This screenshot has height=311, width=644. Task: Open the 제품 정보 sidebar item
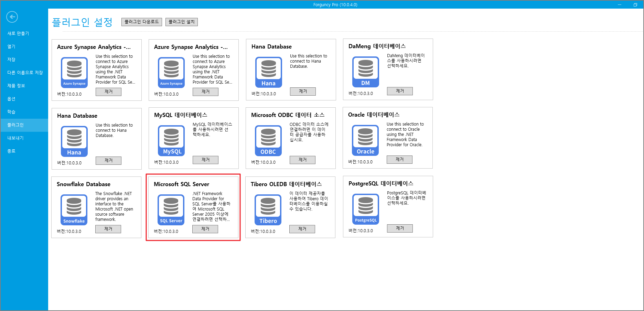point(16,86)
